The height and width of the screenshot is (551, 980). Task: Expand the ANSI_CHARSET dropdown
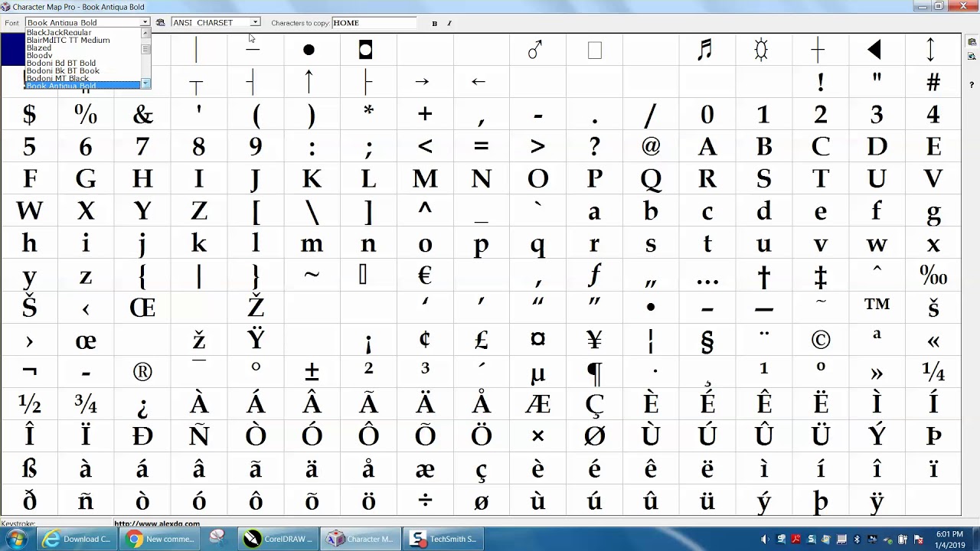tap(255, 23)
